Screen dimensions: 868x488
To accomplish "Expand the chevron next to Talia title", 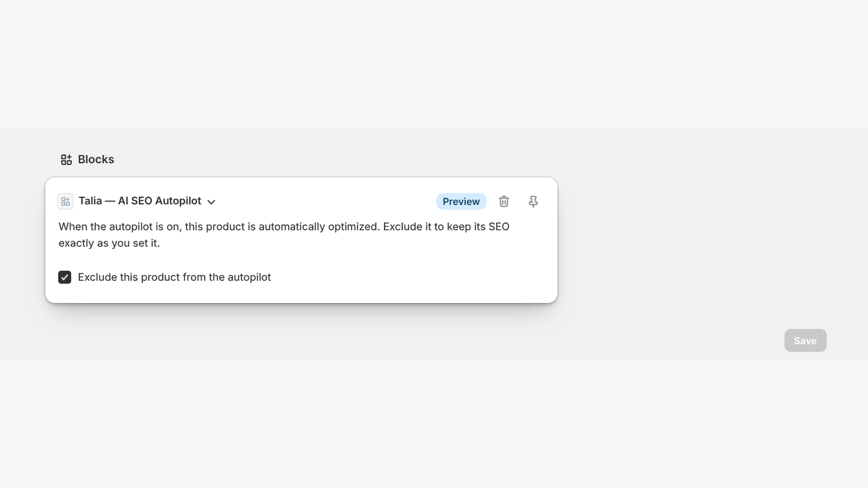I will point(212,202).
